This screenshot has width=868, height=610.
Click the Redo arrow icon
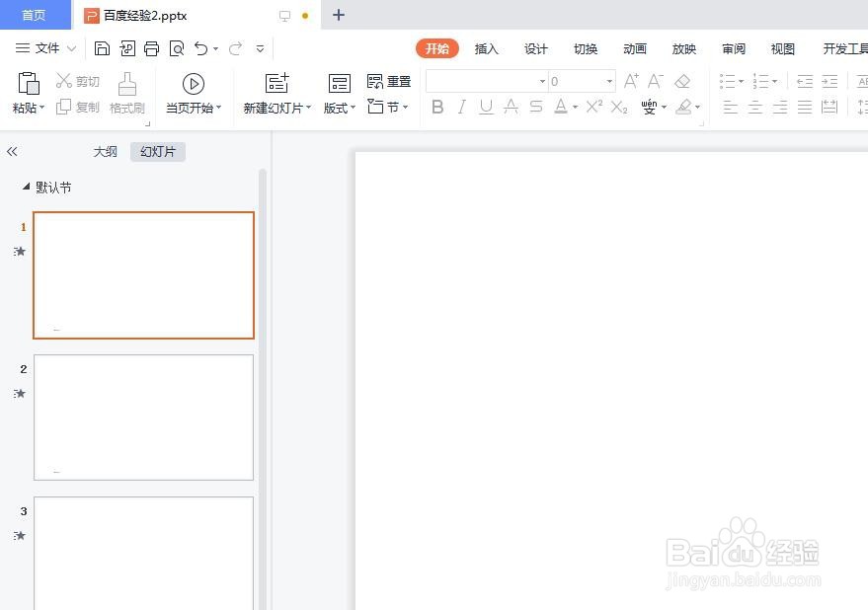pyautogui.click(x=235, y=48)
